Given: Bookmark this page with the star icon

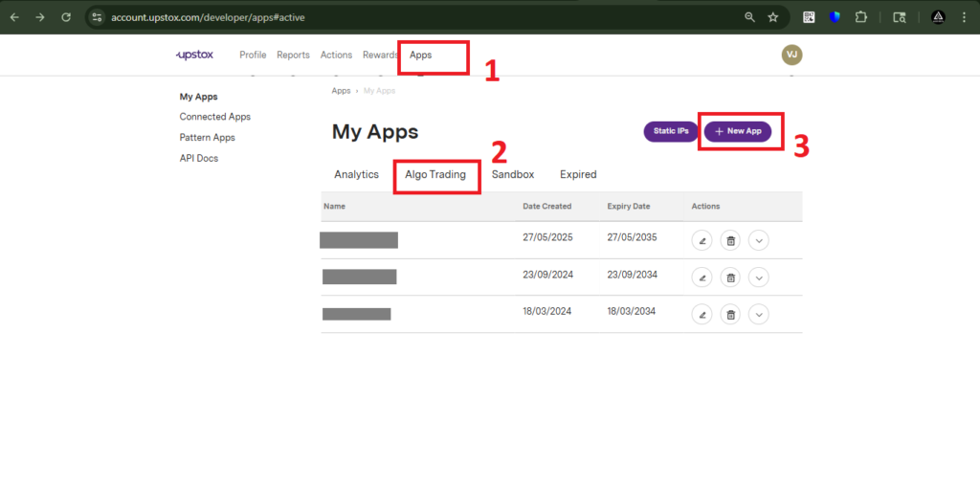Looking at the screenshot, I should [x=772, y=17].
